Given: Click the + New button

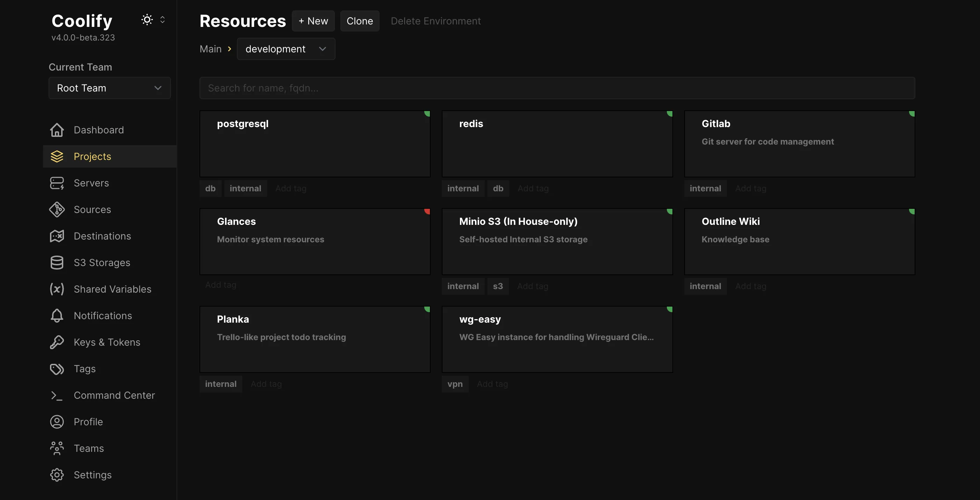Looking at the screenshot, I should (313, 21).
